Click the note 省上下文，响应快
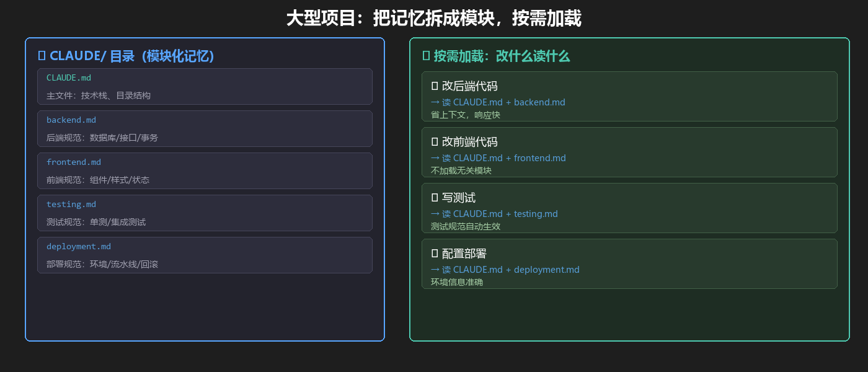Image resolution: width=868 pixels, height=372 pixels. pyautogui.click(x=466, y=115)
